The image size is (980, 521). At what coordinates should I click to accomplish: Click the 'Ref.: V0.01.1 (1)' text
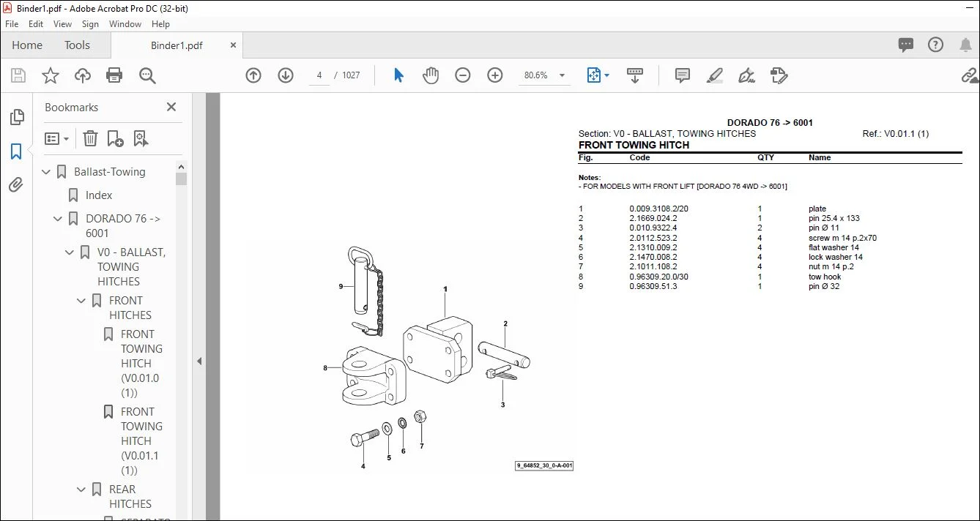coord(896,134)
